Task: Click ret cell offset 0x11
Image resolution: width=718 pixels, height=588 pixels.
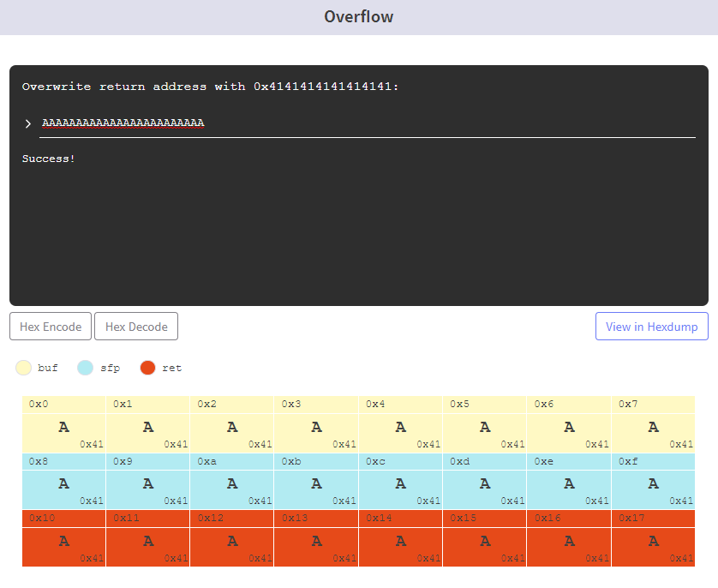Action: pyautogui.click(x=148, y=538)
